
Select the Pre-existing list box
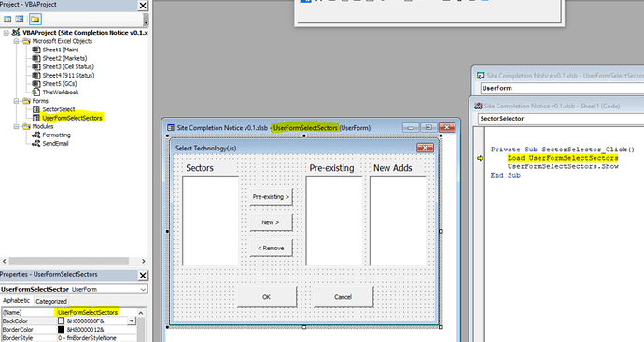(x=334, y=221)
